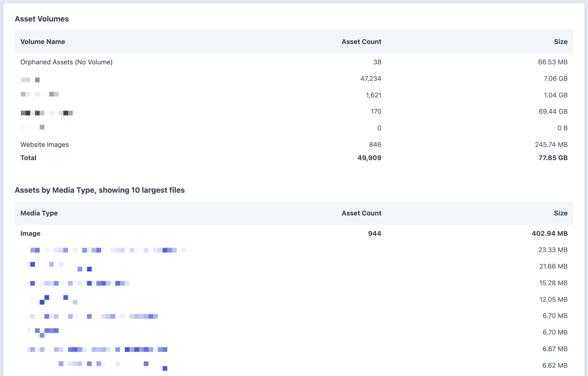Image resolution: width=588 pixels, height=376 pixels.
Task: Click the Asset Volumes section heading
Action: [x=42, y=19]
